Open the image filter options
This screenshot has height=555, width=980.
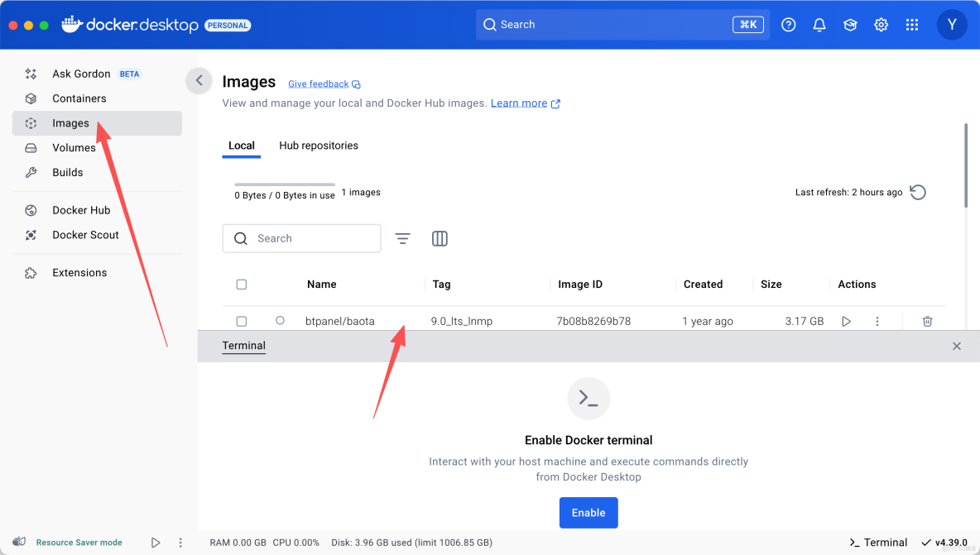pyautogui.click(x=402, y=238)
